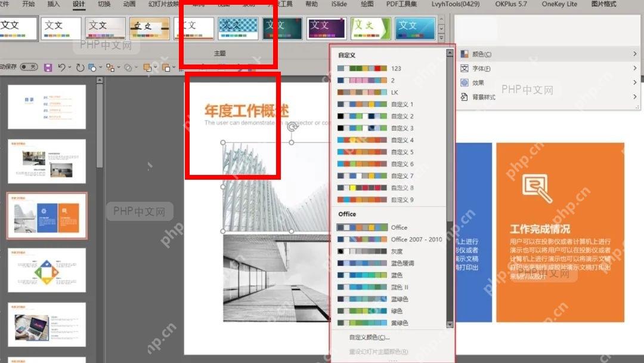Expand the Colors submenu arrow
Viewport: 644px width, 363px height.
(x=634, y=54)
